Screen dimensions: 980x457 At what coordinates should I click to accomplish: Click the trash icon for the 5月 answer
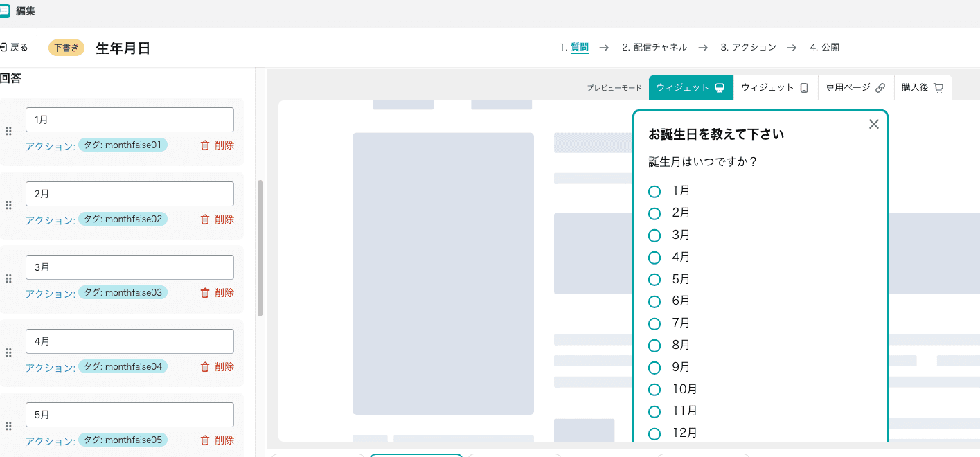coord(206,440)
